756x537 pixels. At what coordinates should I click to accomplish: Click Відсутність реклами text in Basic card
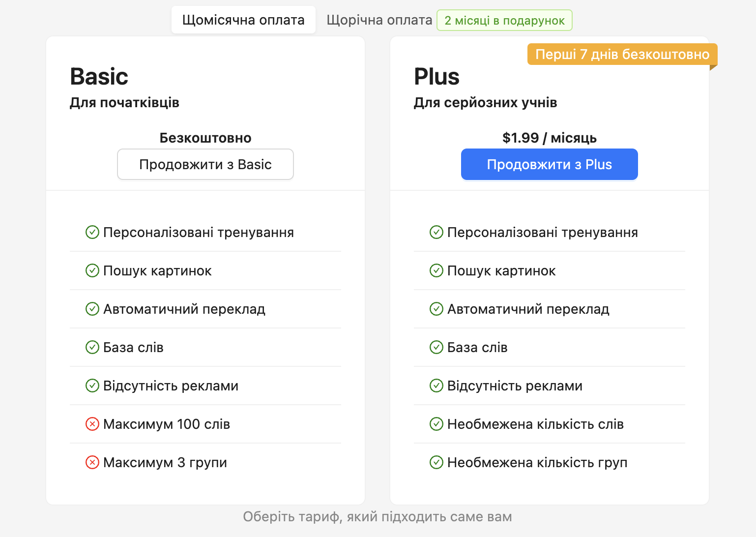click(x=171, y=386)
